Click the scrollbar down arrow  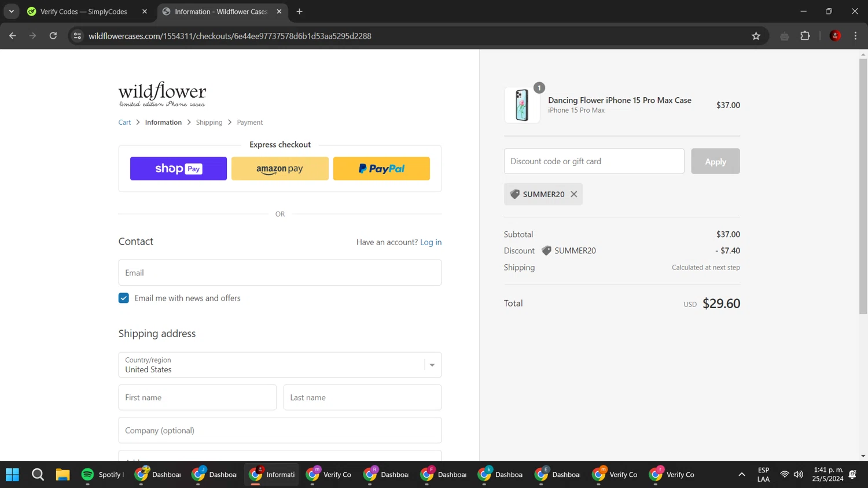click(863, 456)
